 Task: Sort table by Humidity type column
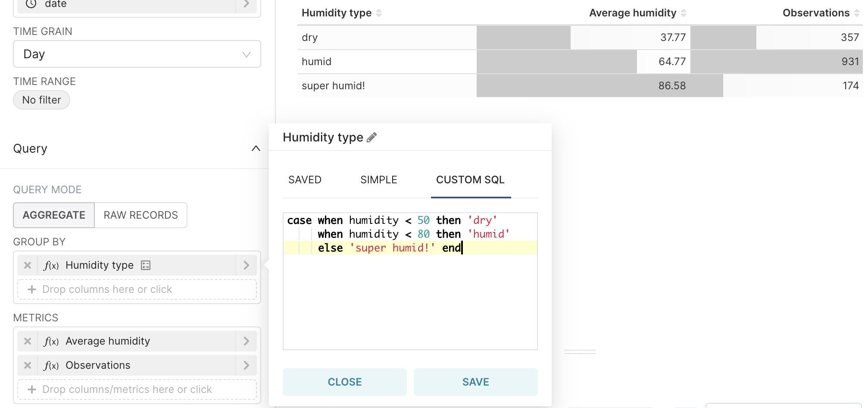click(379, 13)
